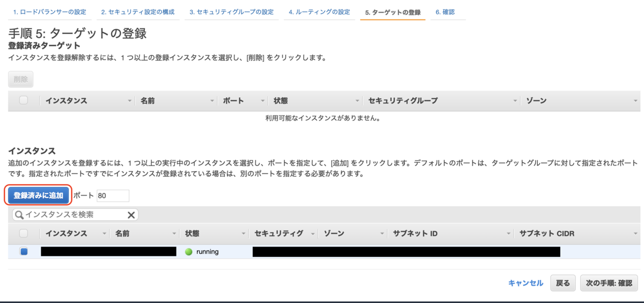Edit the ポート field showing 80
Image resolution: width=644 pixels, height=303 pixels.
click(113, 196)
